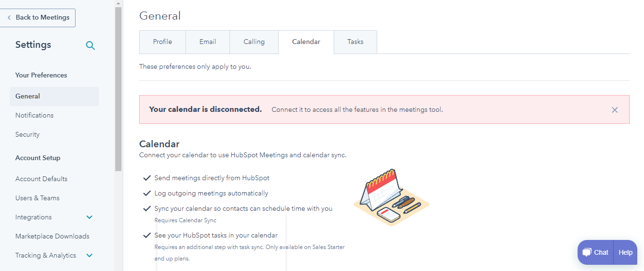Open Account Defaults settings
This screenshot has width=644, height=271.
(41, 179)
